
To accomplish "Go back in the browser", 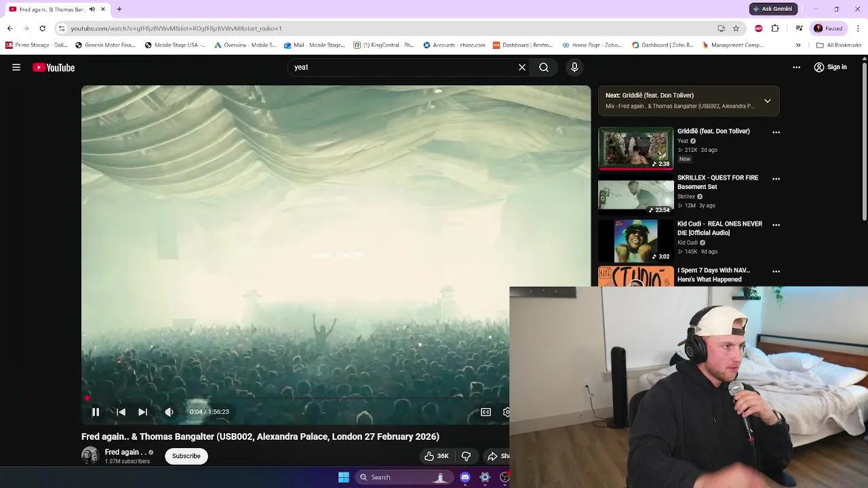I will pyautogui.click(x=9, y=28).
